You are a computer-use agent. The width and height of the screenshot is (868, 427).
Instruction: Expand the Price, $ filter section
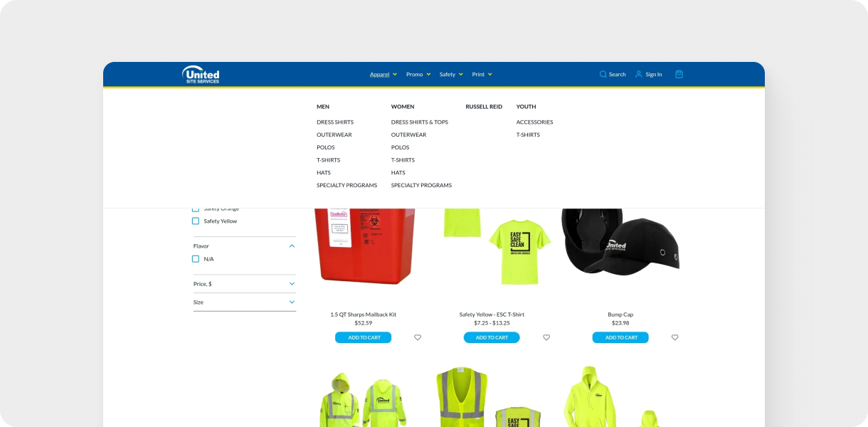[x=292, y=284]
